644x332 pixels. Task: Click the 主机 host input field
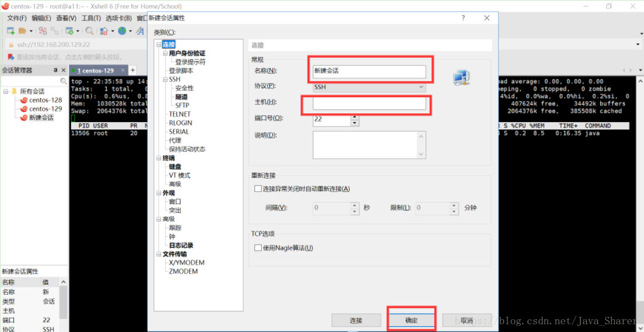tap(369, 104)
